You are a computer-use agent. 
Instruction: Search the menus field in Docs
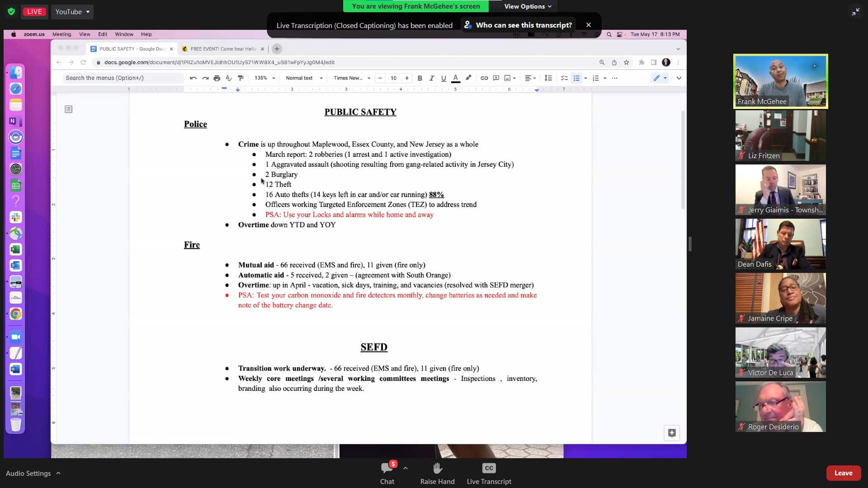[x=123, y=78]
